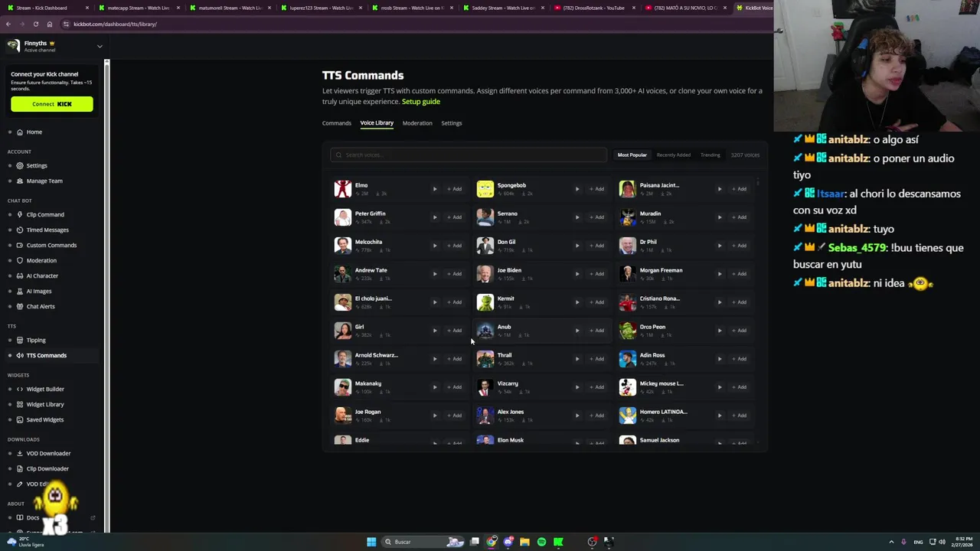Viewport: 980px width, 551px height.
Task: Open File Explorer from the taskbar
Action: (x=524, y=542)
